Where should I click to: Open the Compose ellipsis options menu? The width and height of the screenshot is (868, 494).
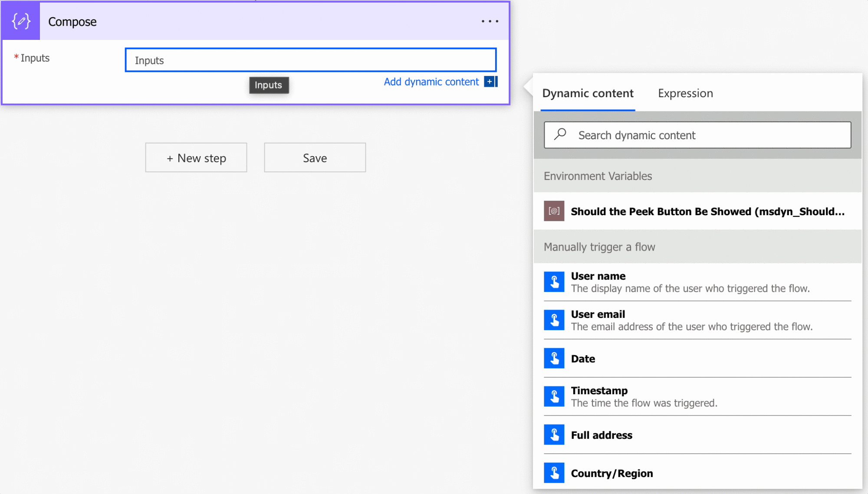tap(490, 21)
